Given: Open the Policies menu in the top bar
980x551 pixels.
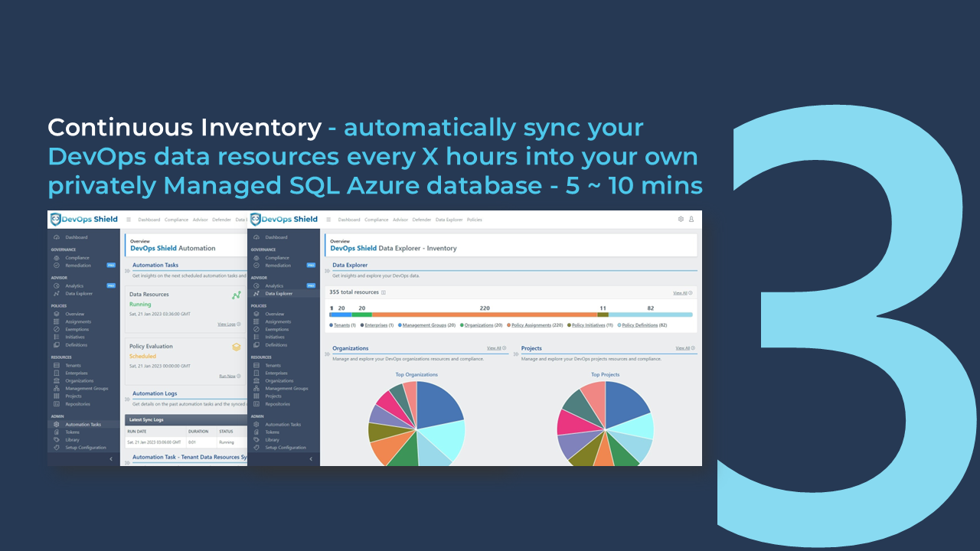Looking at the screenshot, I should 474,220.
